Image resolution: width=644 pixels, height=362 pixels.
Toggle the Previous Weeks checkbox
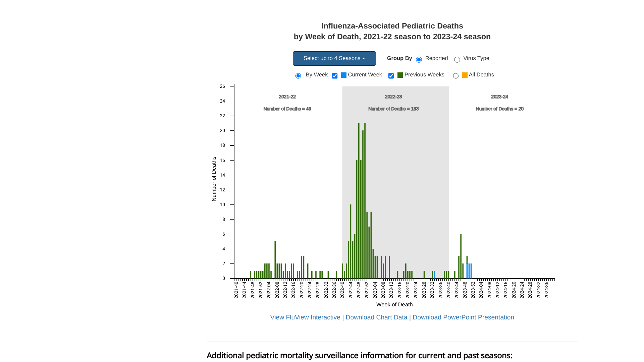[x=391, y=76]
